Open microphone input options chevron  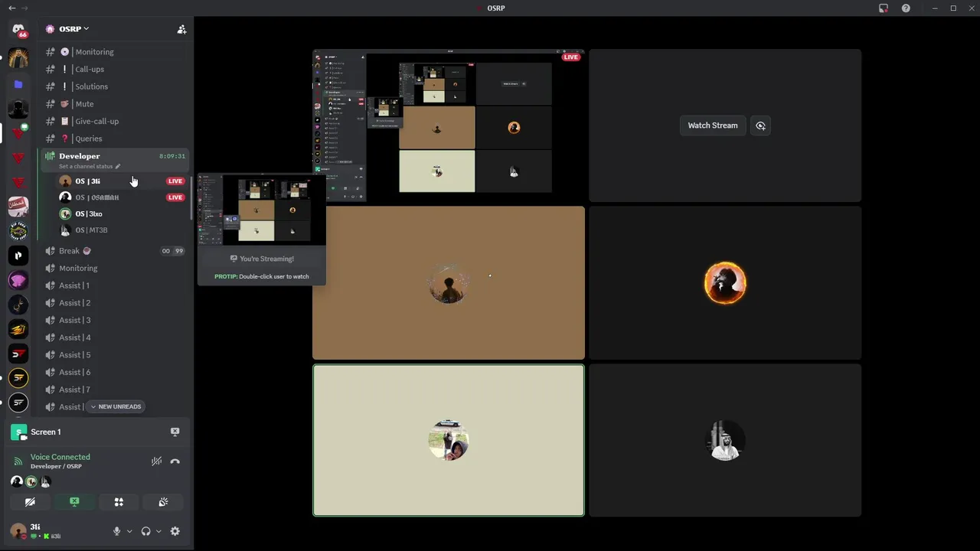(x=129, y=531)
